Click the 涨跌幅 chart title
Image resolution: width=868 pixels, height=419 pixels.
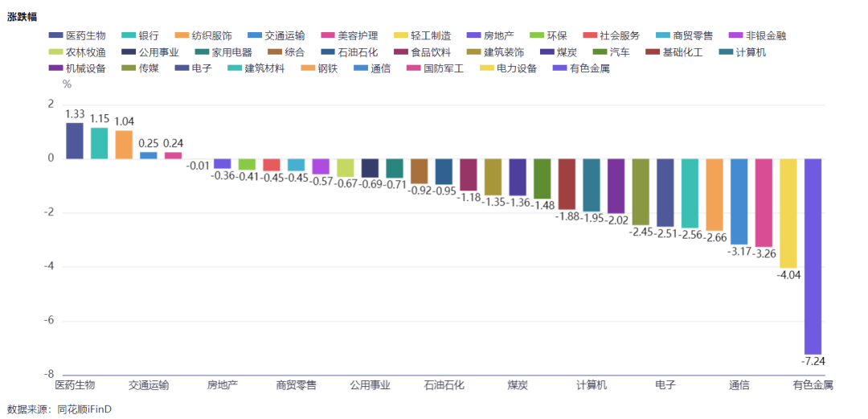[23, 17]
